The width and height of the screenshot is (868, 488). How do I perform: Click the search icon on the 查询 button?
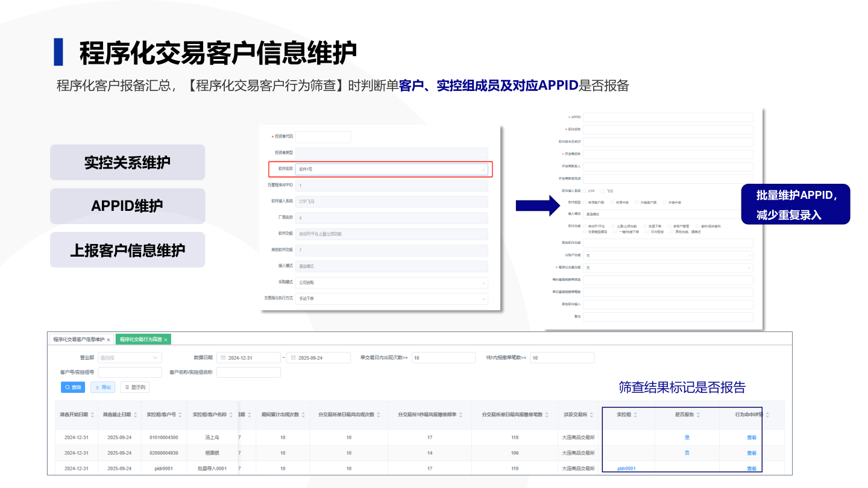(68, 387)
